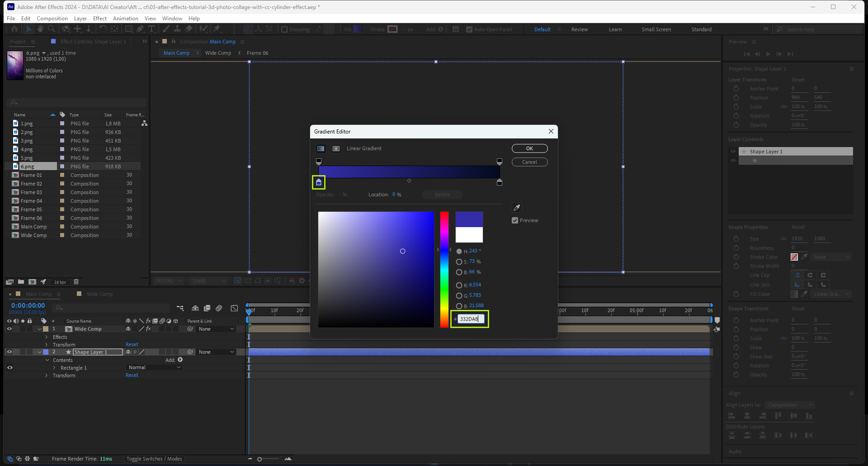Choose the Pen tool
Viewport: 868px width, 466px height.
(140, 29)
